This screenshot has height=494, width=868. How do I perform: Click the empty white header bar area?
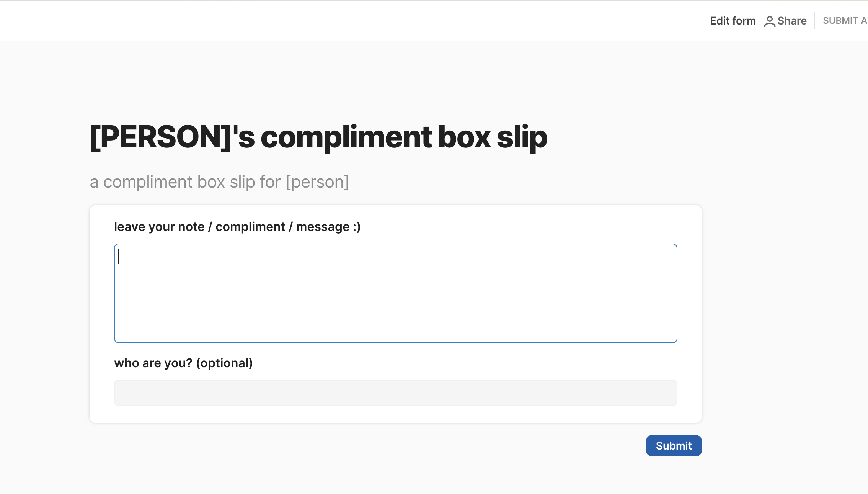click(344, 21)
